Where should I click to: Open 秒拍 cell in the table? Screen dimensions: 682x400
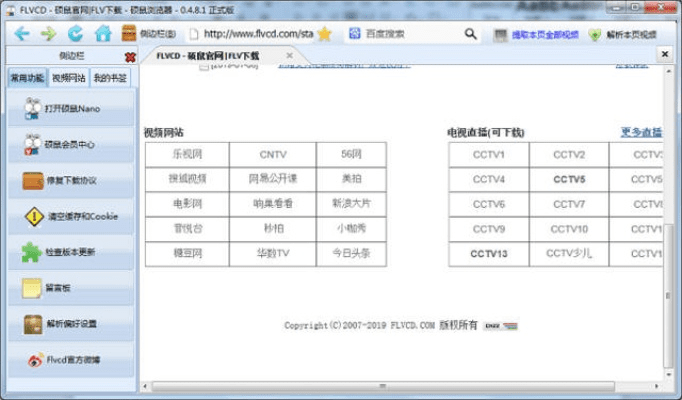[x=273, y=229]
